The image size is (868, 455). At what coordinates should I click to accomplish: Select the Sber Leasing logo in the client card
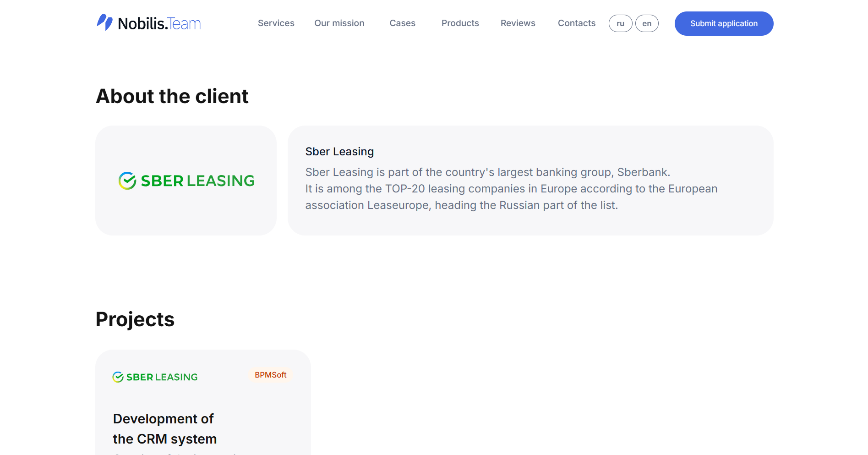tap(186, 181)
